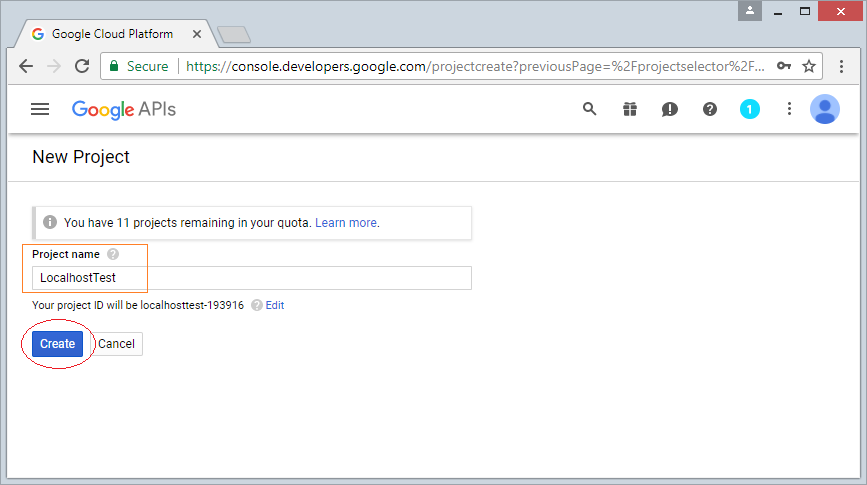Viewport: 867px width, 485px height.
Task: Select the Google Cloud Platform tab
Action: point(112,34)
